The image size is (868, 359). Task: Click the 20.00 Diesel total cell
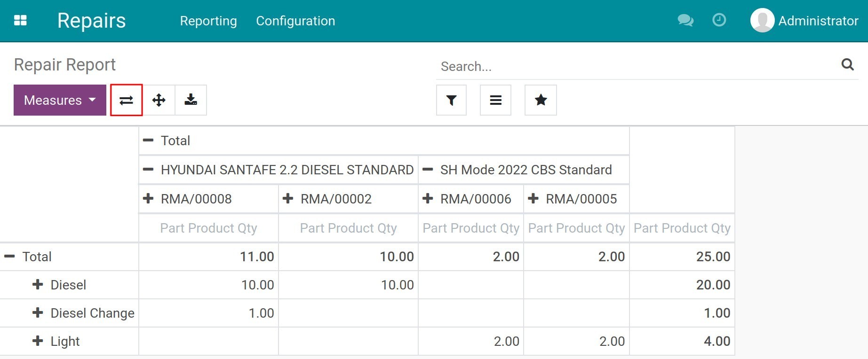(682, 285)
